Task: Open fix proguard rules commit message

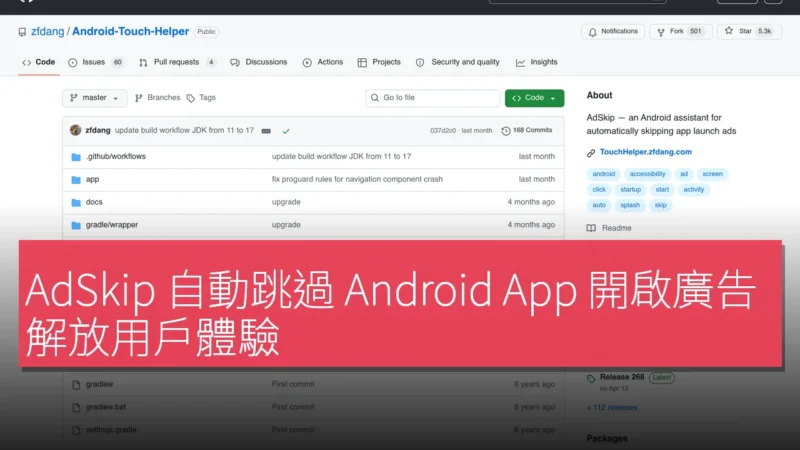Action: pyautogui.click(x=357, y=180)
